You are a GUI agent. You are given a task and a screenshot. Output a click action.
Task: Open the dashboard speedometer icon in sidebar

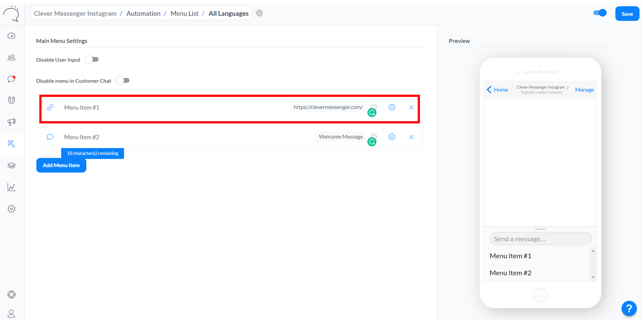coord(11,36)
